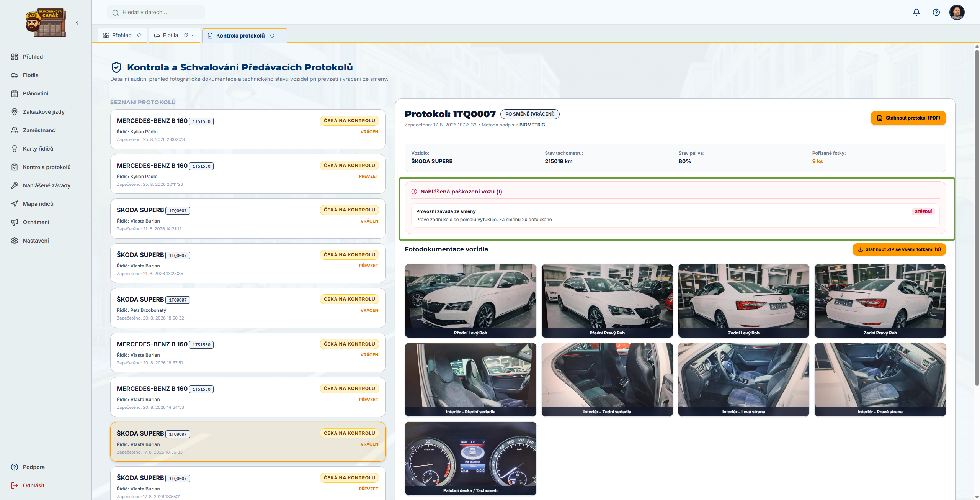Close the Kontrola protokolů tab
This screenshot has width=980, height=500.
pos(279,36)
